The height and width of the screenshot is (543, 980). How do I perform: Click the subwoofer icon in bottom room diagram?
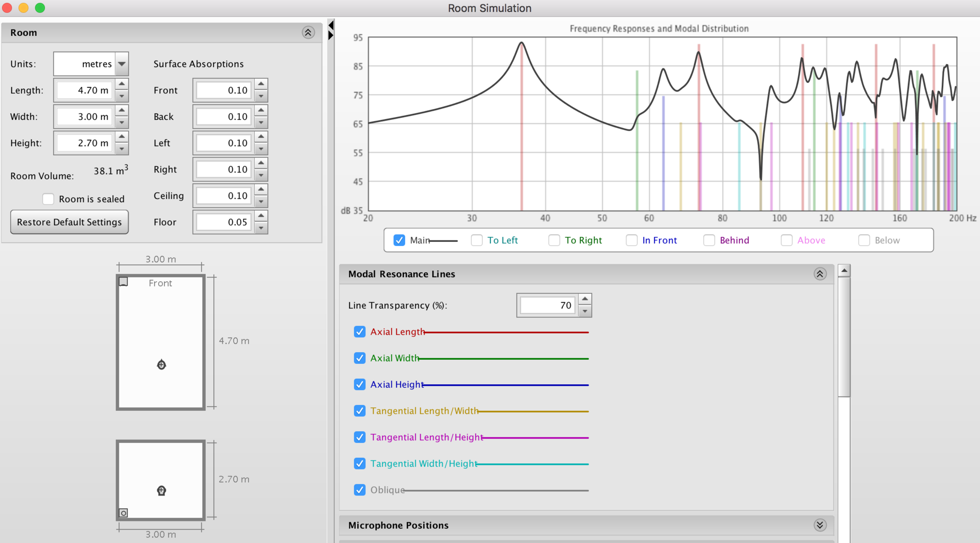pyautogui.click(x=124, y=513)
